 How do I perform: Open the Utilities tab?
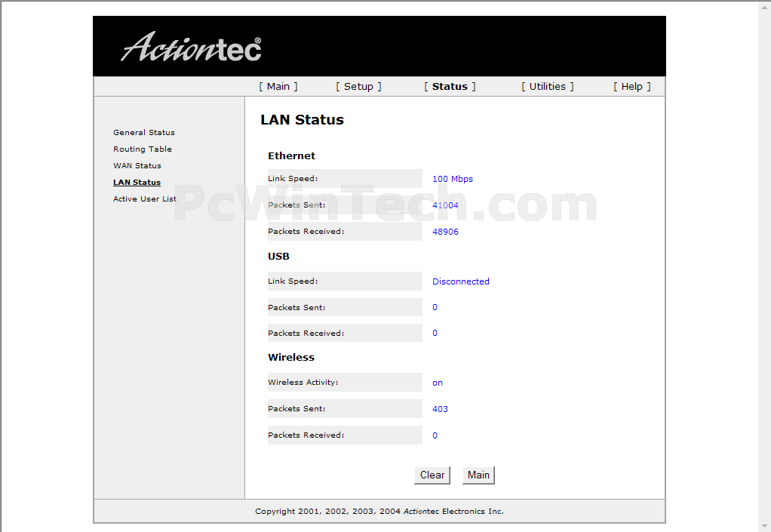coord(547,87)
